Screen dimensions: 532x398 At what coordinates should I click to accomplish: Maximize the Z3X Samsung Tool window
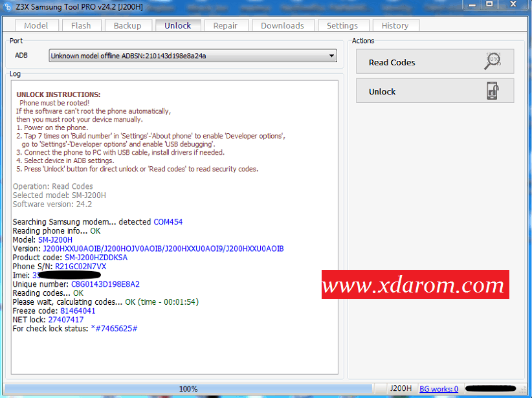[489, 6]
